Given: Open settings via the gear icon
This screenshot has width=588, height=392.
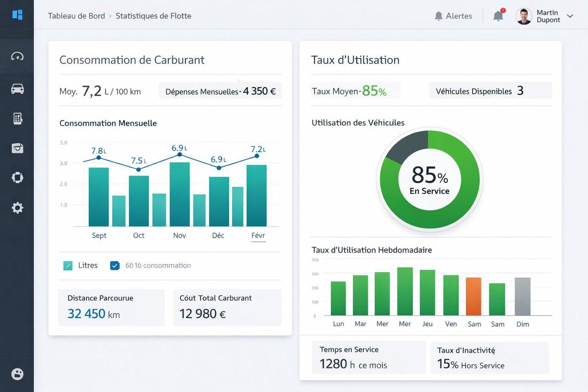Looking at the screenshot, I should pyautogui.click(x=17, y=208).
